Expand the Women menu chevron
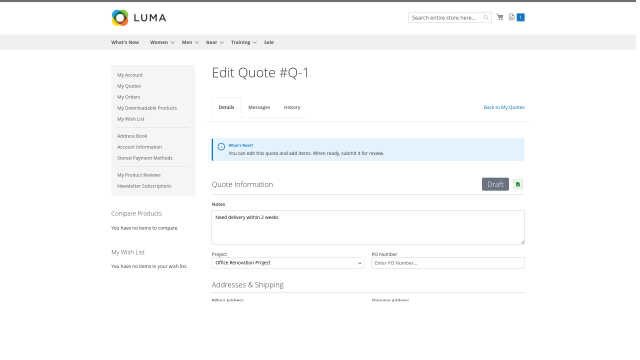Image resolution: width=640 pixels, height=360 pixels. tap(173, 42)
